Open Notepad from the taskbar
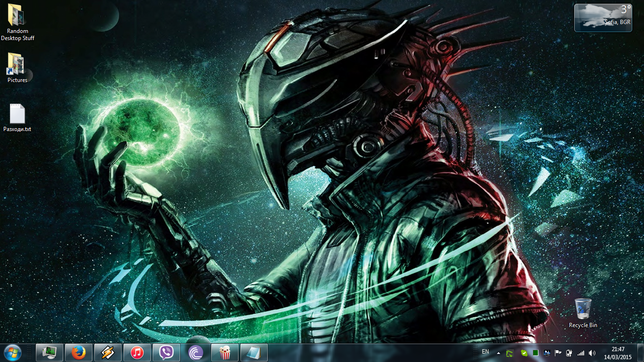 (254, 353)
